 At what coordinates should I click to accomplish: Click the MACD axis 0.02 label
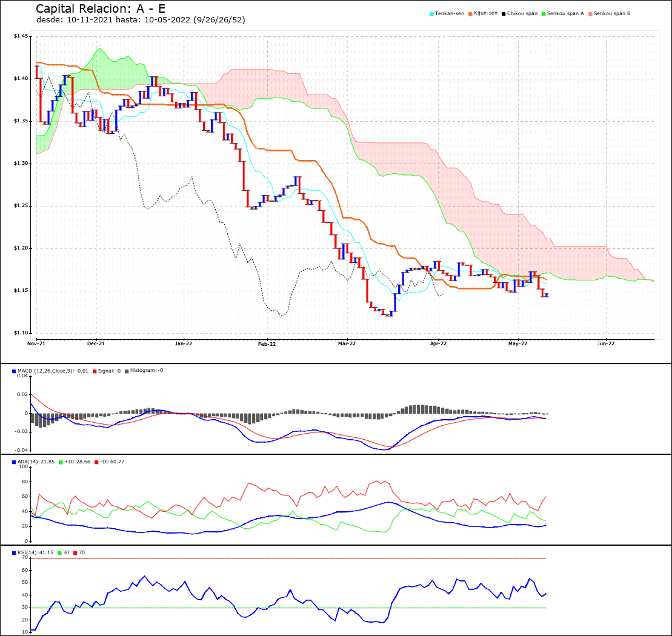(22, 394)
